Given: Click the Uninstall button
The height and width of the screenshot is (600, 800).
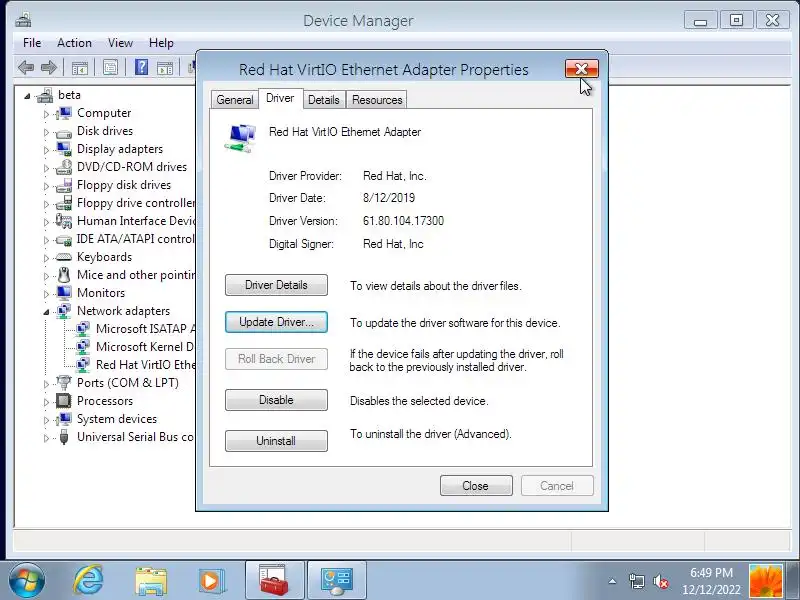Looking at the screenshot, I should 276,441.
